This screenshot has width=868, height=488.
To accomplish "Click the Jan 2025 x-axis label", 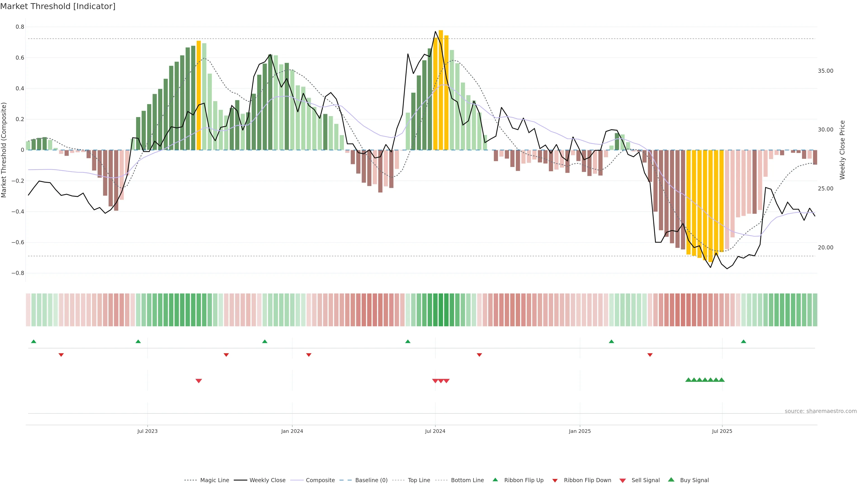I will pos(580,431).
